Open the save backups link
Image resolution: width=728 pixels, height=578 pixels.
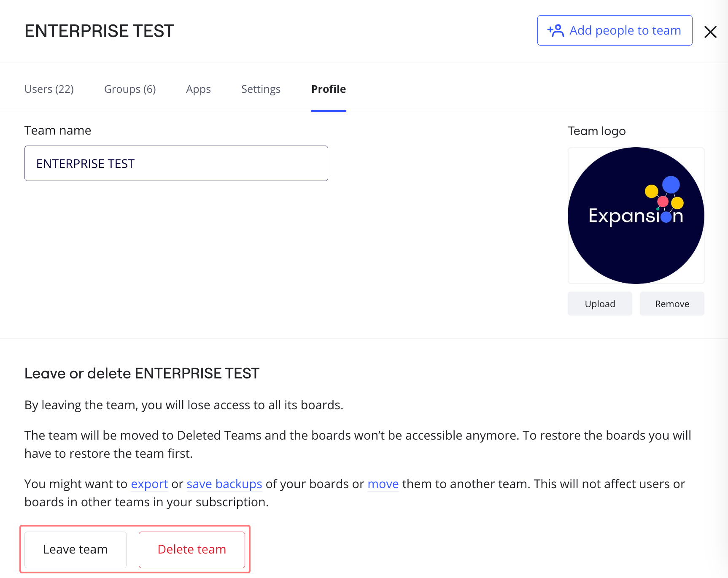(x=224, y=484)
